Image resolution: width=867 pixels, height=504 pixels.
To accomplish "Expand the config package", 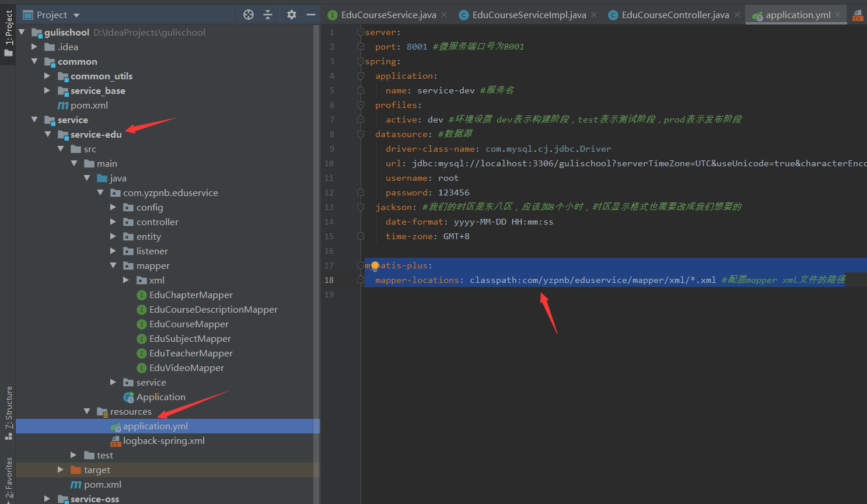I will point(113,207).
